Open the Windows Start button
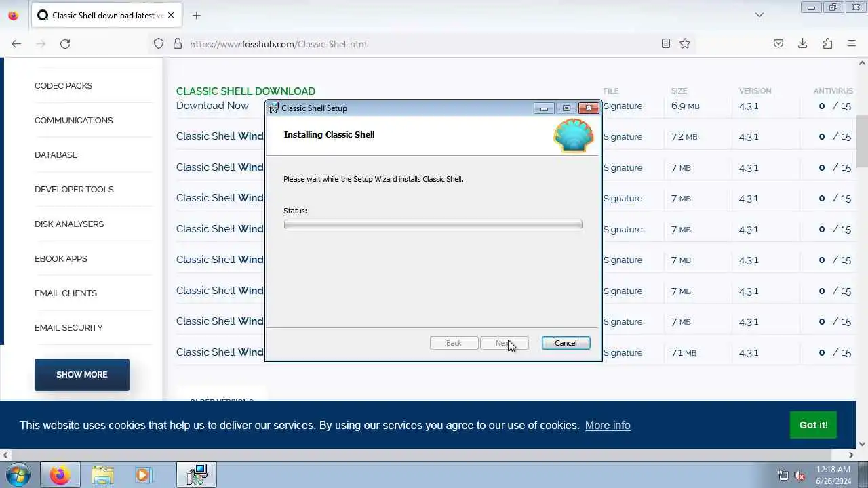 18,475
